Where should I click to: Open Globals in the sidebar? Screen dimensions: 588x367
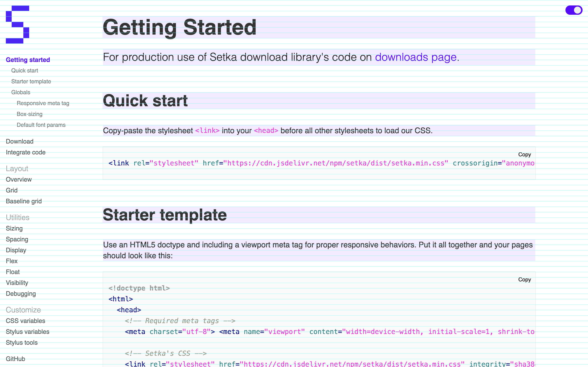tap(21, 92)
